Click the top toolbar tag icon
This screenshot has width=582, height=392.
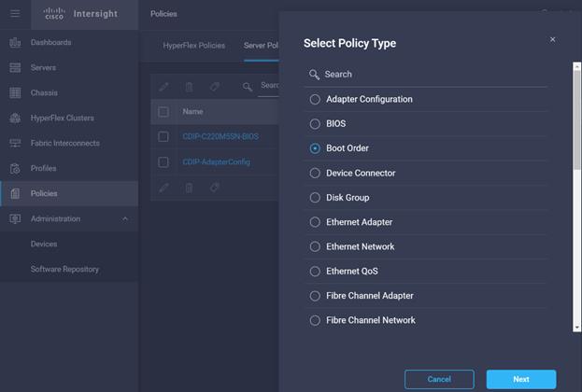pos(215,87)
